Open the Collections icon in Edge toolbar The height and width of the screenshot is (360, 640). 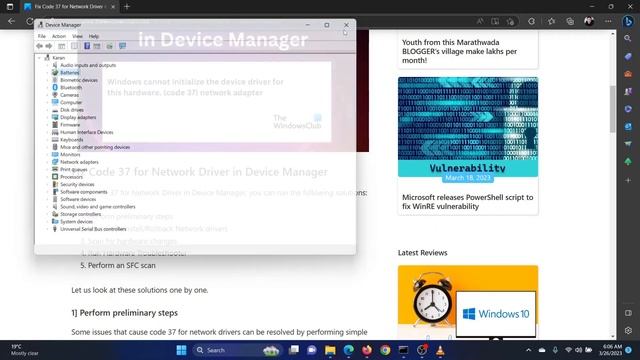tap(570, 21)
